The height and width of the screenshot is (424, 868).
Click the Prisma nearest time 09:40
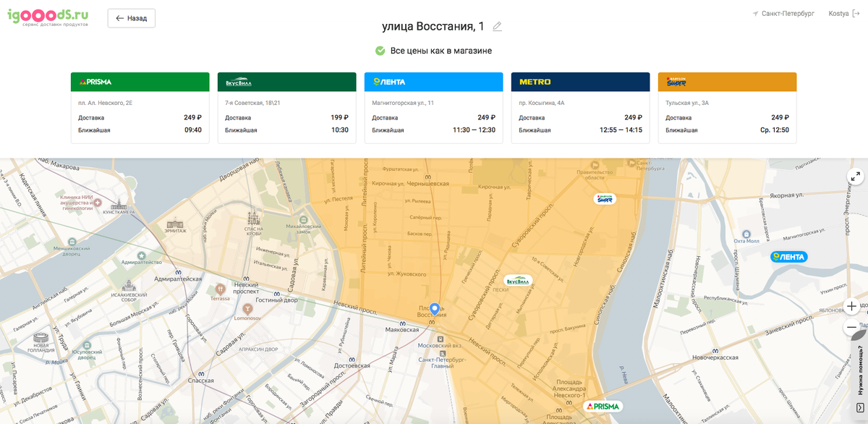(193, 130)
